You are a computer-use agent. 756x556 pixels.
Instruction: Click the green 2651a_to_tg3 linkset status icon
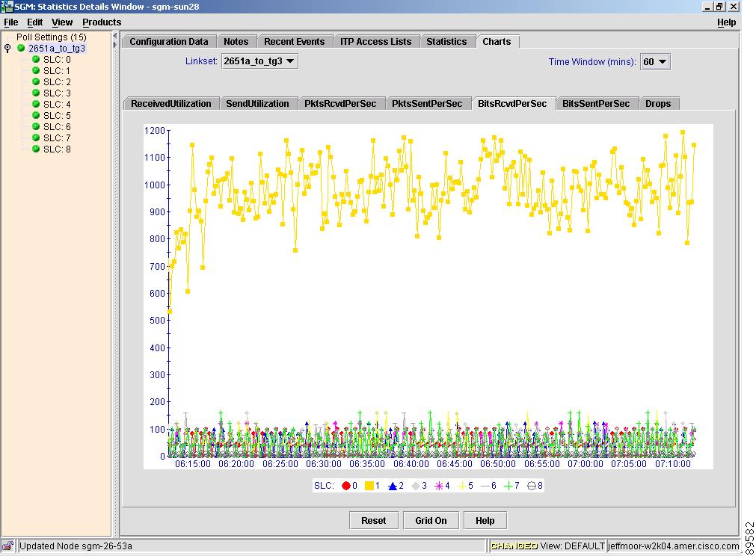click(21, 49)
